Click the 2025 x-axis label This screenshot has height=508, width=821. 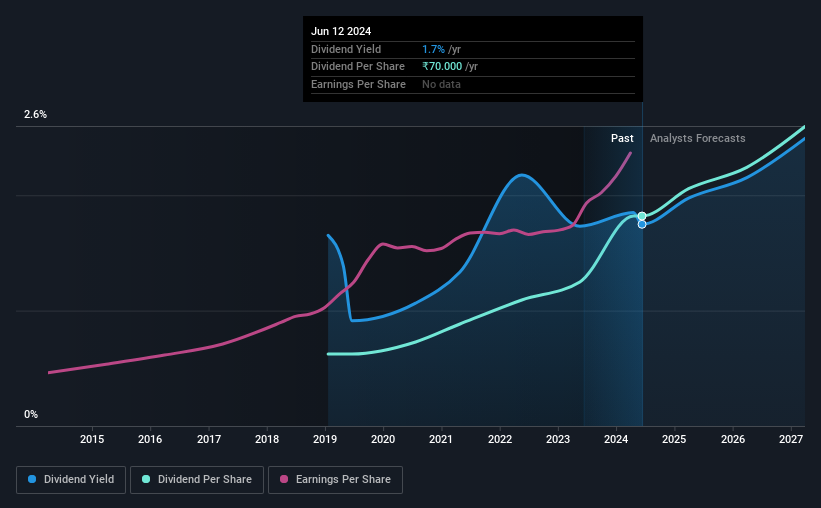click(x=674, y=439)
